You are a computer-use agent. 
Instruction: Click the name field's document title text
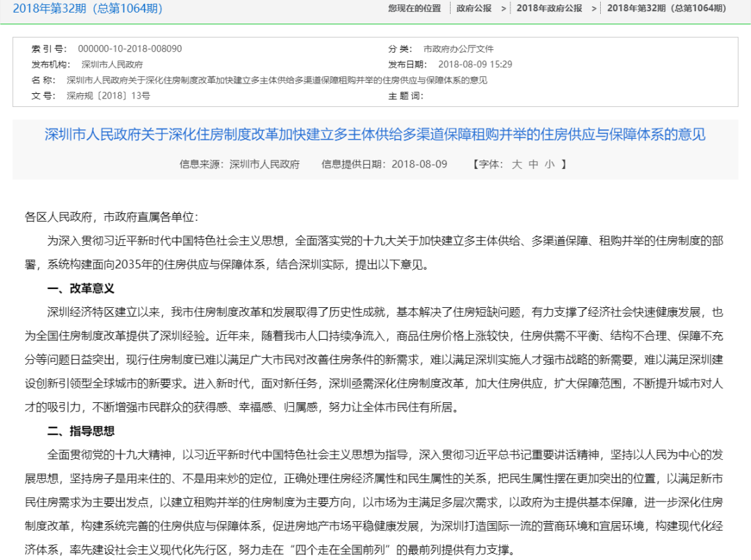[x=277, y=81]
